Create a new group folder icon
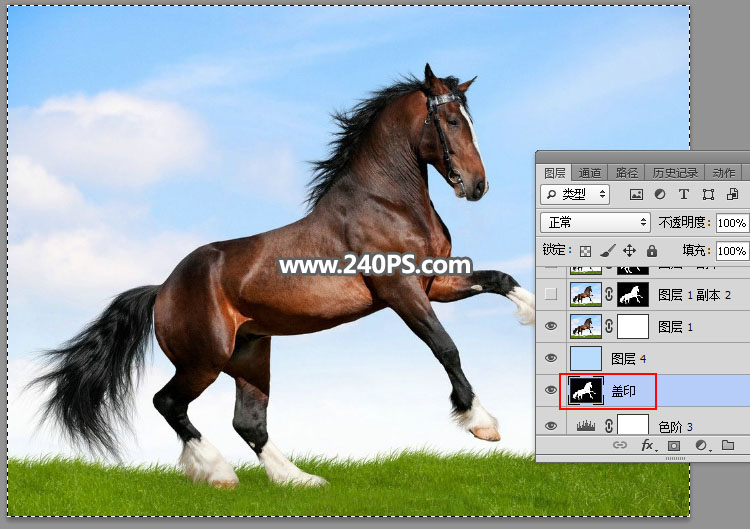Screen dimensions: 750x529 [x=728, y=445]
